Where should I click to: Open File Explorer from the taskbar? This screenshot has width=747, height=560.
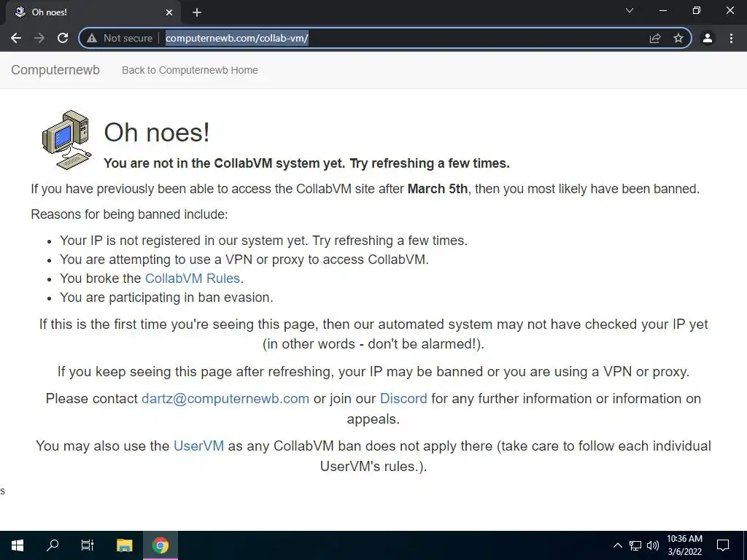124,545
